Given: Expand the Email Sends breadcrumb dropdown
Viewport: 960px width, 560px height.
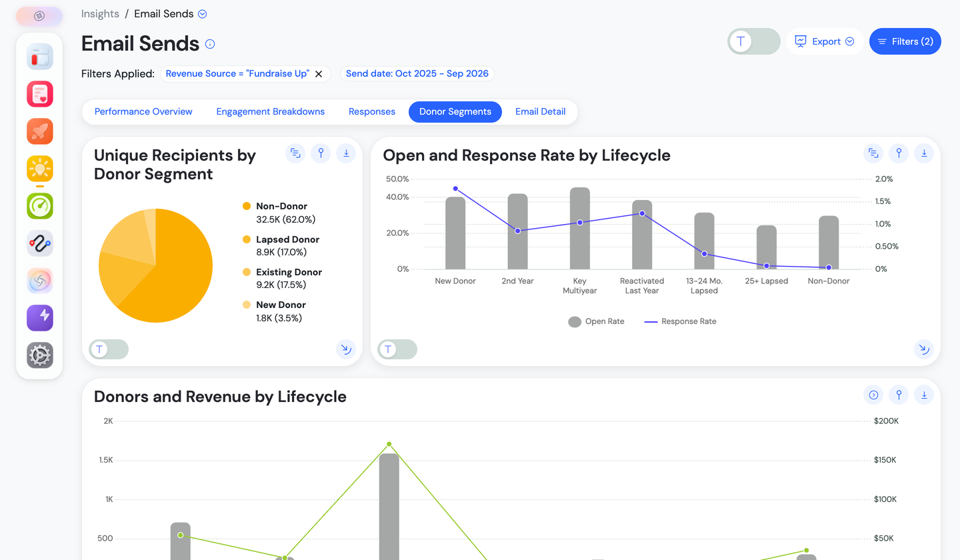Looking at the screenshot, I should (x=203, y=14).
